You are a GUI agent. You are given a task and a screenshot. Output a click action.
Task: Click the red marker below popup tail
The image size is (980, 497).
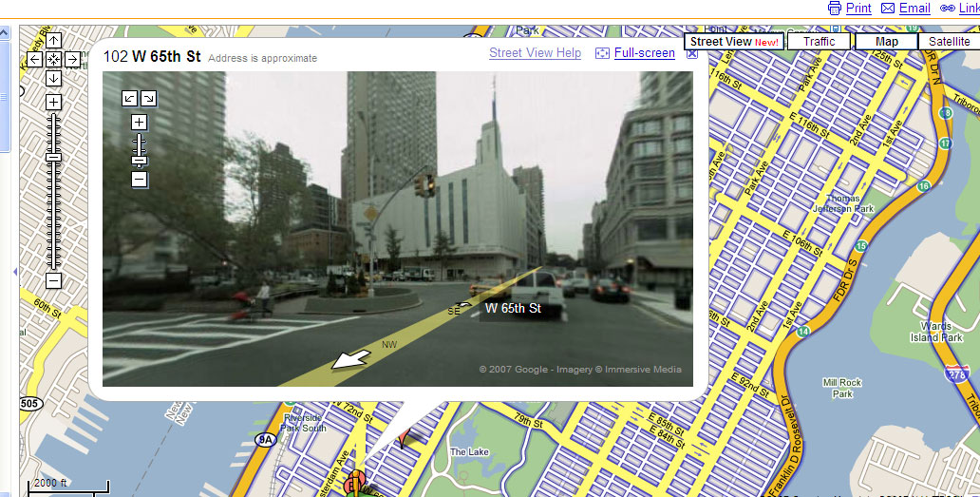click(404, 437)
